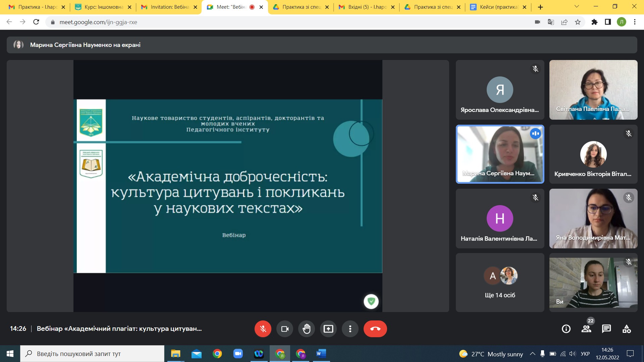Open the chat panel in Meet

(x=607, y=329)
